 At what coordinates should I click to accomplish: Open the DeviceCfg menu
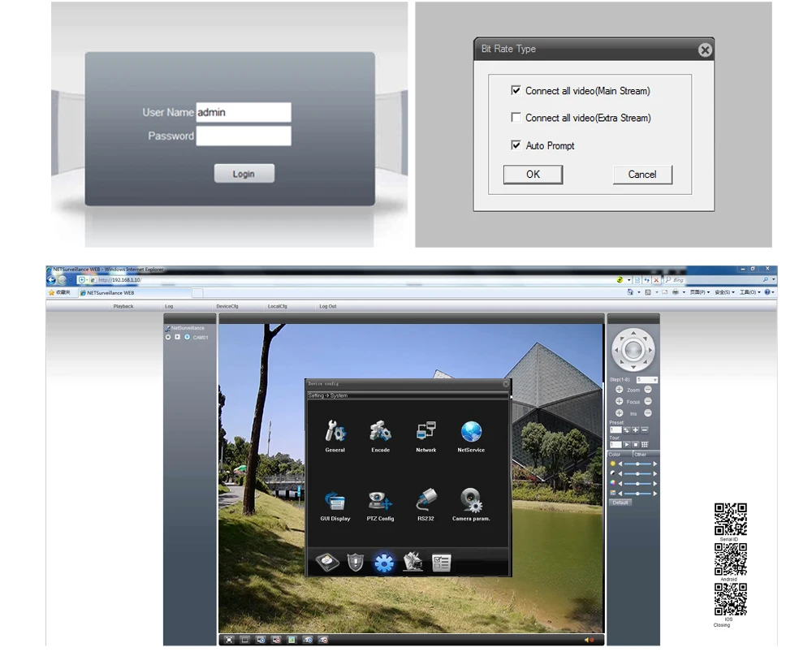click(227, 306)
